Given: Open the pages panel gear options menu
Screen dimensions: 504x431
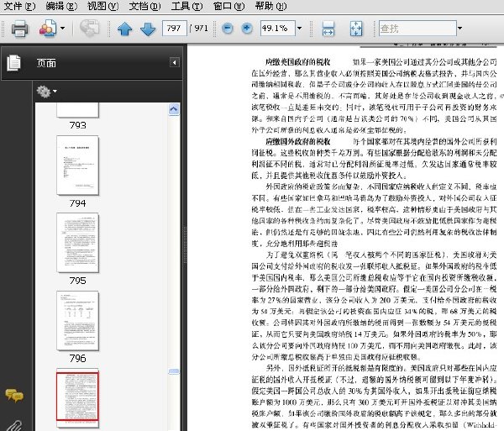Looking at the screenshot, I should [46, 92].
